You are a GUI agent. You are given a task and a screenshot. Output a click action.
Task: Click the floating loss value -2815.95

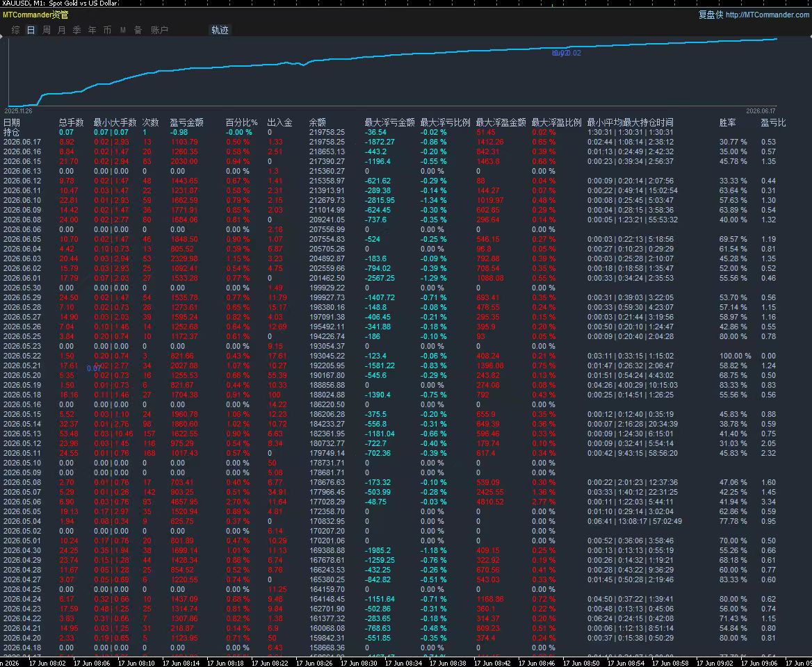[380, 200]
